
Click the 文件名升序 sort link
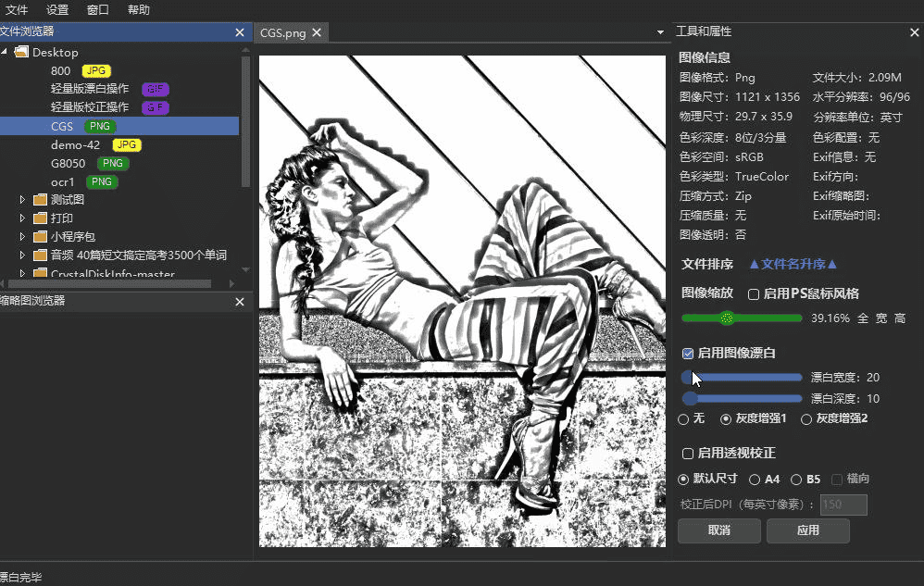[x=793, y=265]
